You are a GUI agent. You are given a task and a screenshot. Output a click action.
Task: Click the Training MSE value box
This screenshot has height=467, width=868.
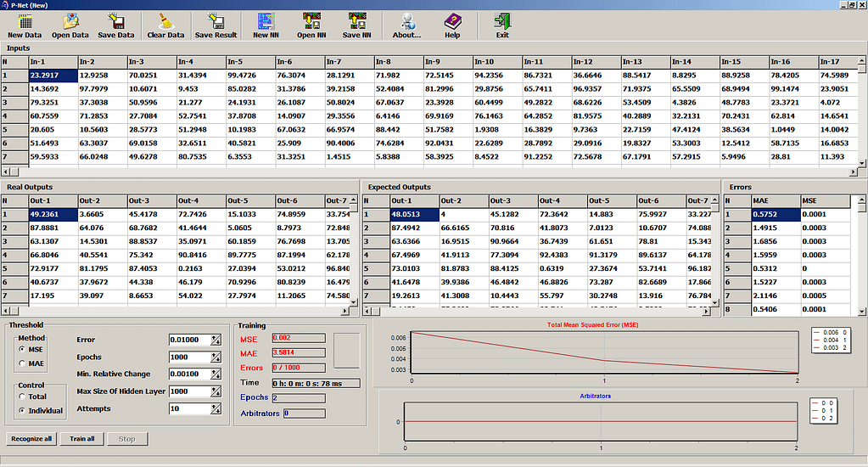[x=299, y=338]
